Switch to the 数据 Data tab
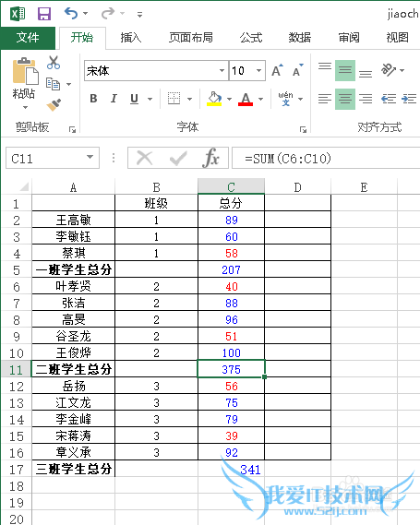The height and width of the screenshot is (525, 420). click(300, 38)
